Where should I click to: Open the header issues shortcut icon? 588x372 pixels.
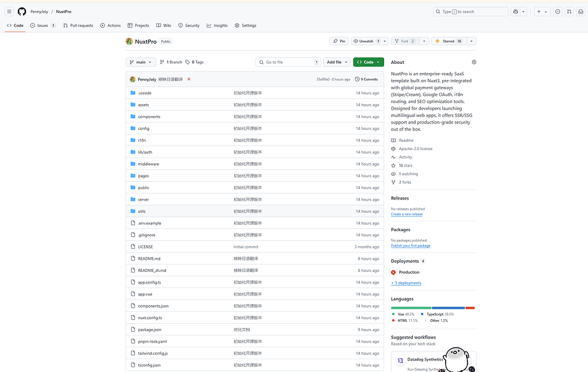coord(558,11)
